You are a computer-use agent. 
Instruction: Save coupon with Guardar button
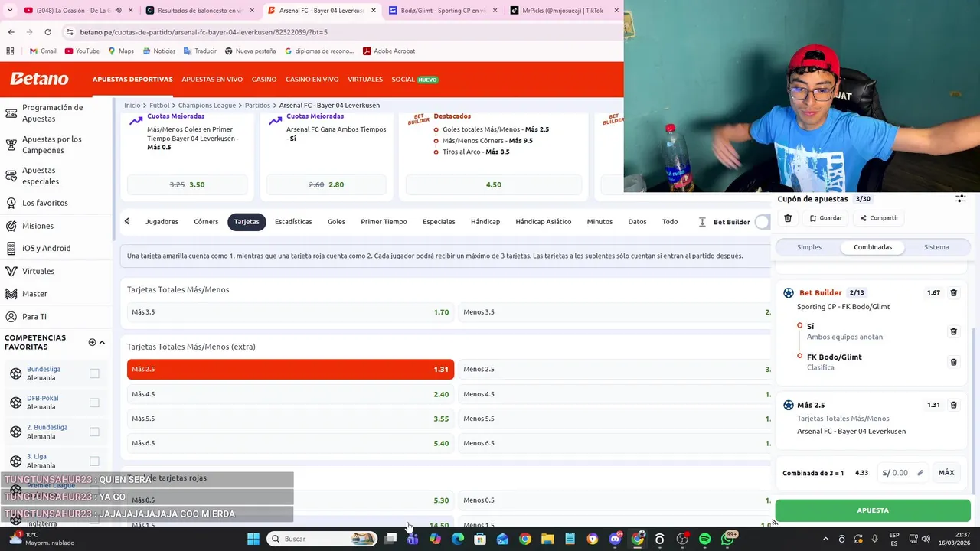[826, 218]
